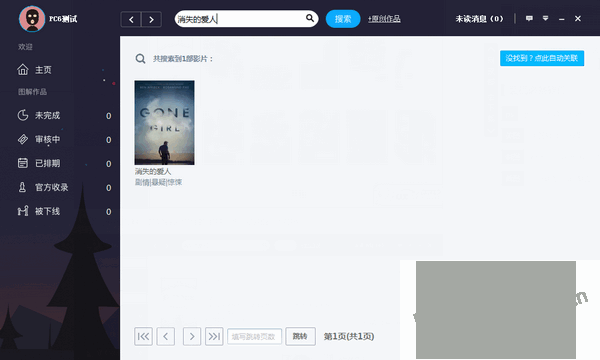This screenshot has width=600, height=360.
Task: Go back with the left arrow button
Action: pos(131,20)
